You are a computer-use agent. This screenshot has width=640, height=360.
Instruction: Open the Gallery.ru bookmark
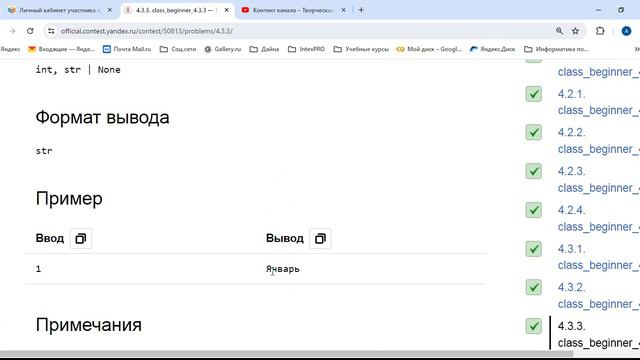[223, 49]
